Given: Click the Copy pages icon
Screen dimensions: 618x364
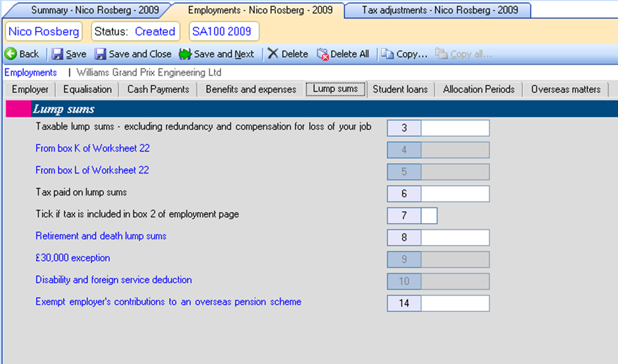Looking at the screenshot, I should click(387, 54).
